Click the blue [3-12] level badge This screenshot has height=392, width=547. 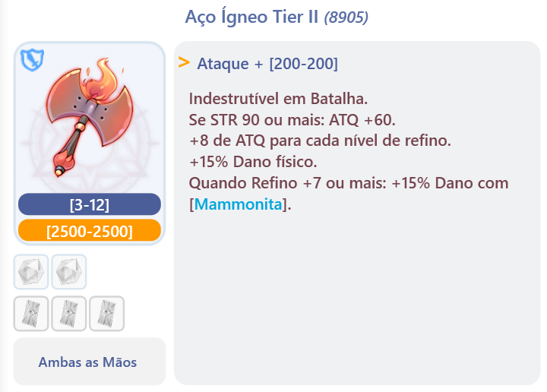pyautogui.click(x=90, y=204)
